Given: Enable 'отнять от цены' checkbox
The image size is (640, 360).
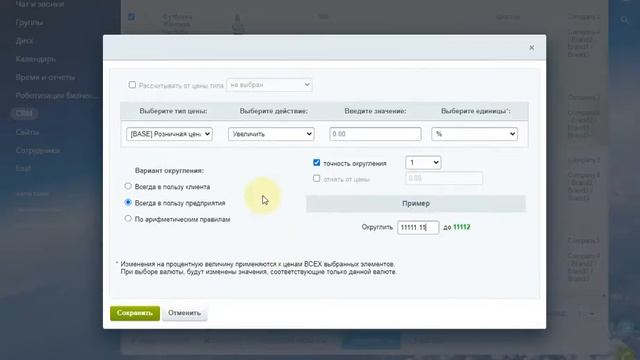Looking at the screenshot, I should point(316,178).
